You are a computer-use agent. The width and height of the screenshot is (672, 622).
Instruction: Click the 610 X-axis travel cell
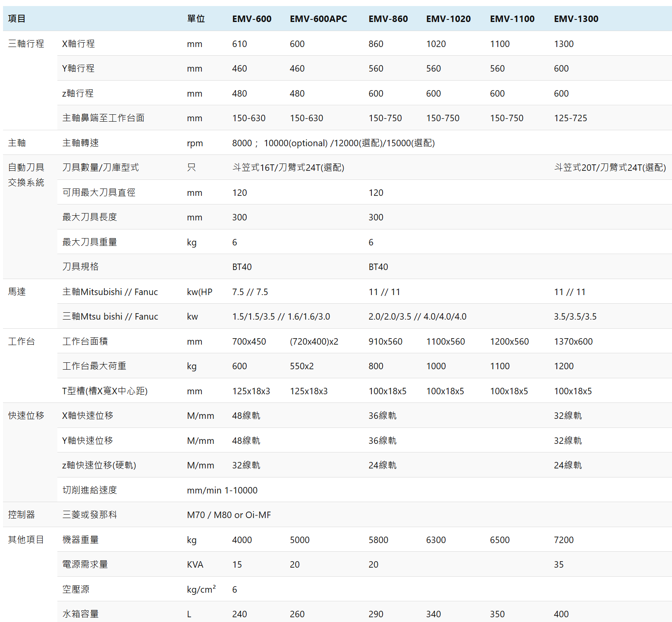[x=239, y=44]
